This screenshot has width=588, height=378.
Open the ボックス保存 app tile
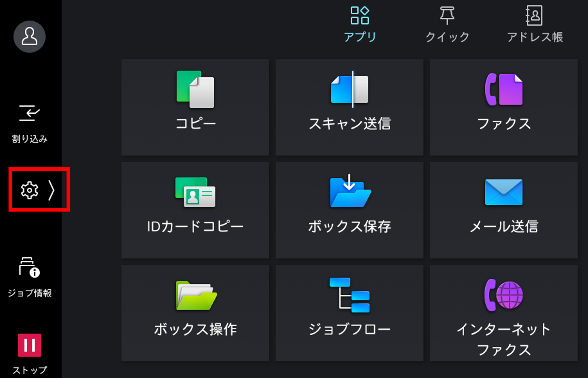click(349, 210)
